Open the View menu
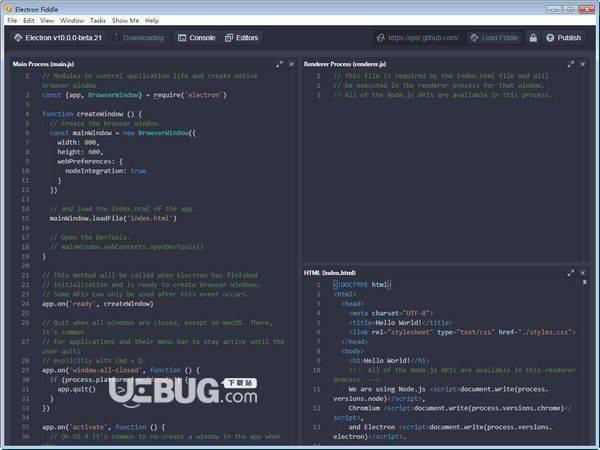Viewport: 600px width, 450px height. point(47,20)
